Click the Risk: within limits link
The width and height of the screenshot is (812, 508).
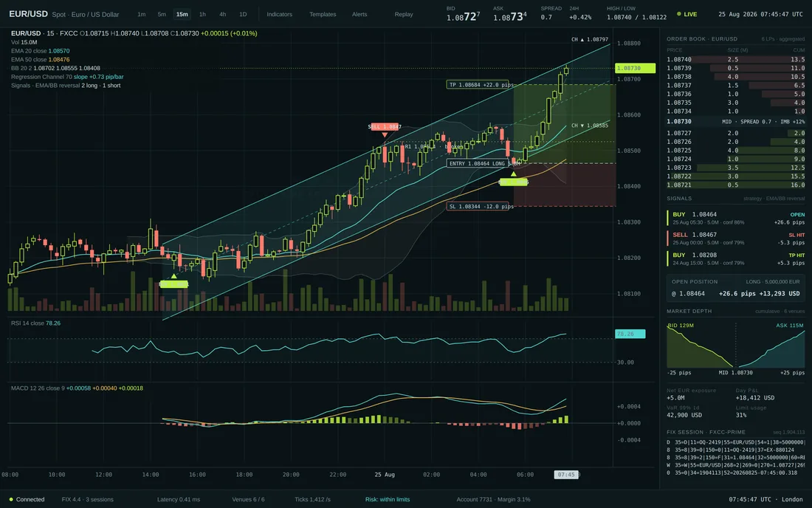(x=388, y=500)
